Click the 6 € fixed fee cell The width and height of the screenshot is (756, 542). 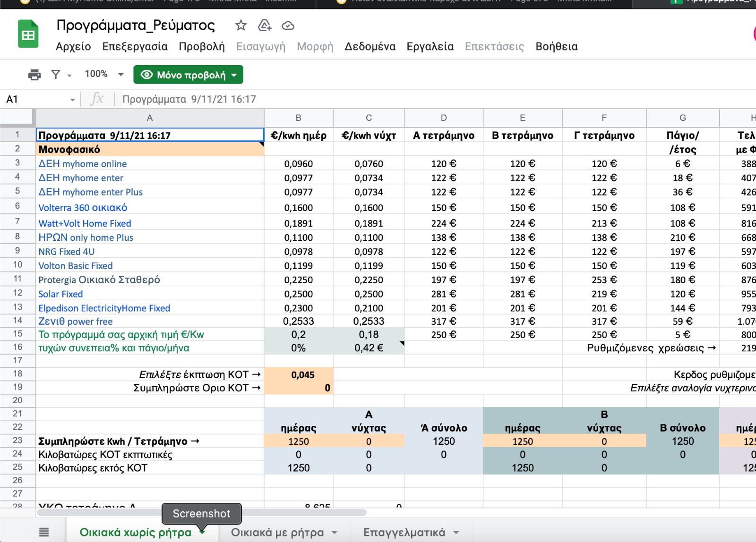click(683, 164)
